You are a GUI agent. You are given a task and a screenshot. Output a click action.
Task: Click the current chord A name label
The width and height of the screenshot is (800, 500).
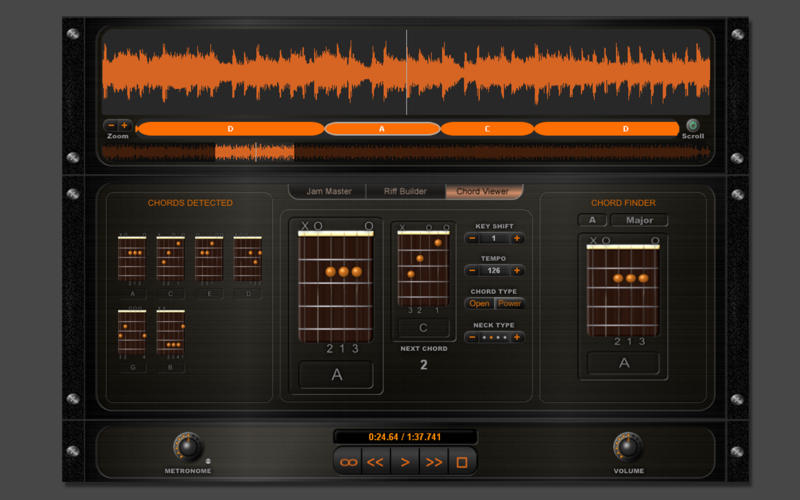click(336, 375)
